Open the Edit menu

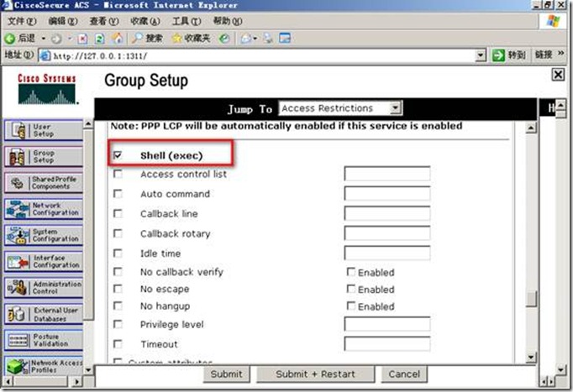coord(63,21)
